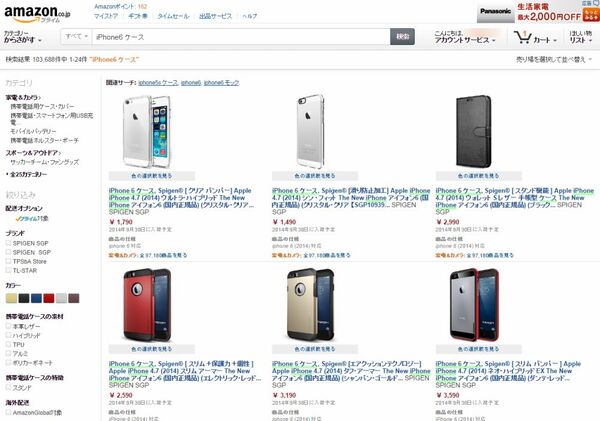Screen dimensions: 600x421
Task: Open the search category dropdown
Action: 75,36
